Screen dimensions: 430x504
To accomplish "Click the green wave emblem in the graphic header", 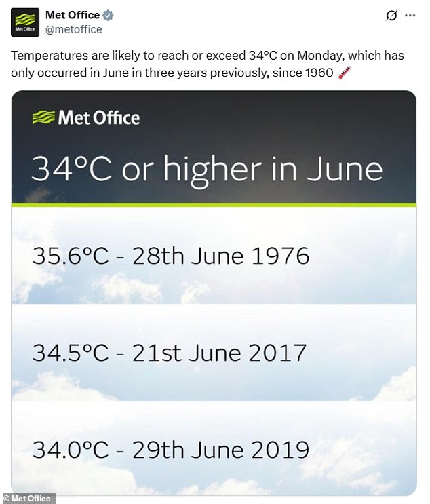I will (43, 117).
